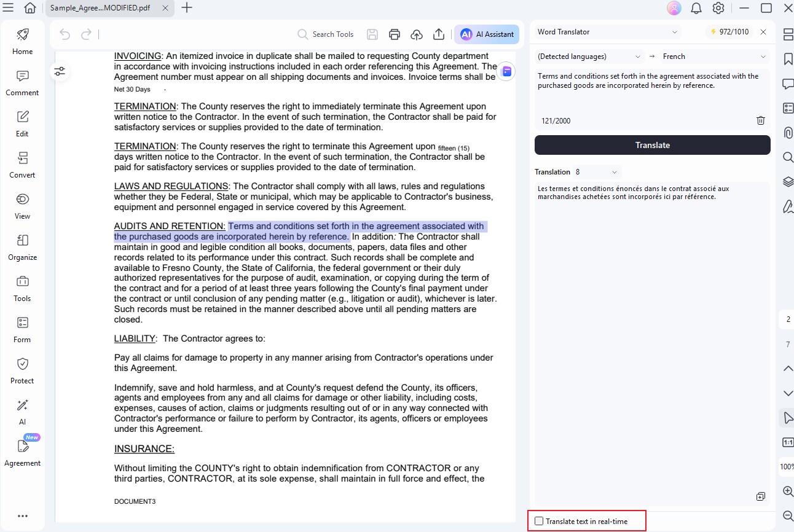This screenshot has width=794, height=532.
Task: Open the Attachments panel
Action: [x=788, y=133]
